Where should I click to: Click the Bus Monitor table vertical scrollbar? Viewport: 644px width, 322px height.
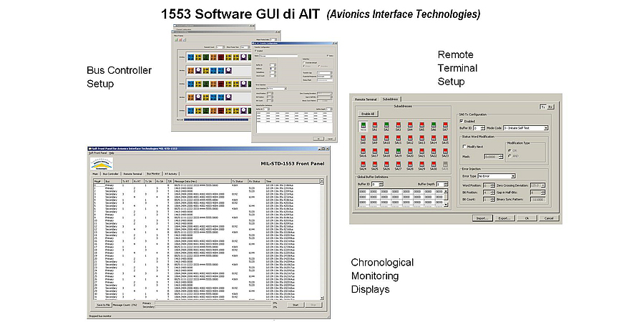[322, 240]
